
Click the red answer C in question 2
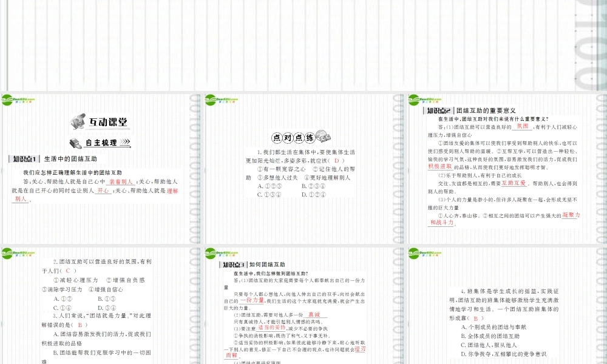tap(68, 271)
